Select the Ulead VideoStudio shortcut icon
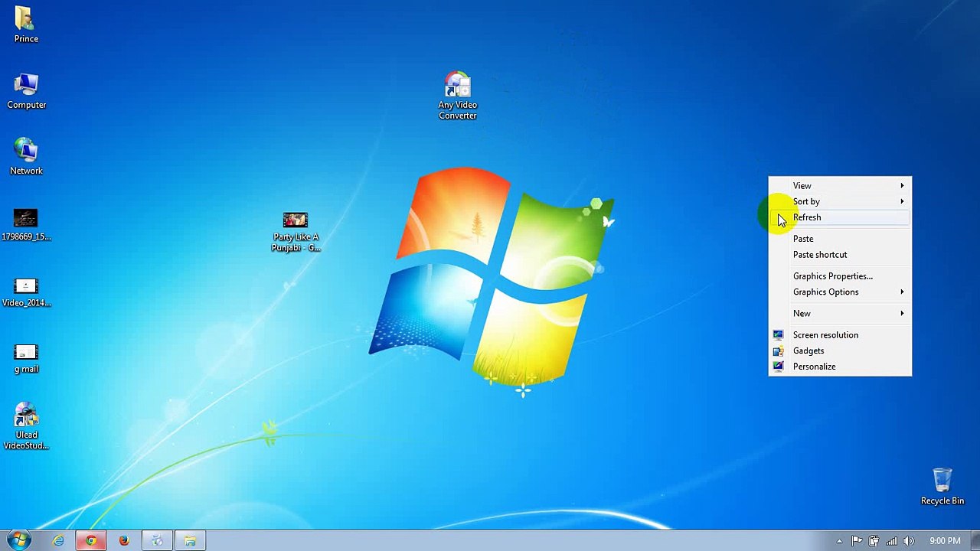This screenshot has width=980, height=551. (x=26, y=425)
